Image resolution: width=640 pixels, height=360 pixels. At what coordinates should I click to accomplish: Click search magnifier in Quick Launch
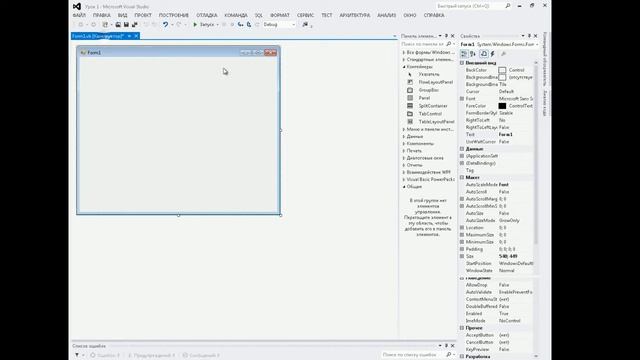click(x=508, y=6)
